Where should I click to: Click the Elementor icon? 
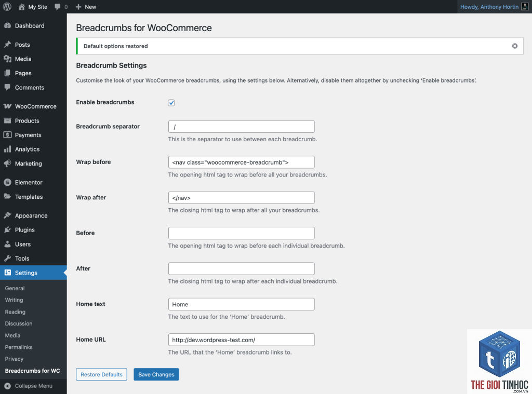(x=7, y=182)
